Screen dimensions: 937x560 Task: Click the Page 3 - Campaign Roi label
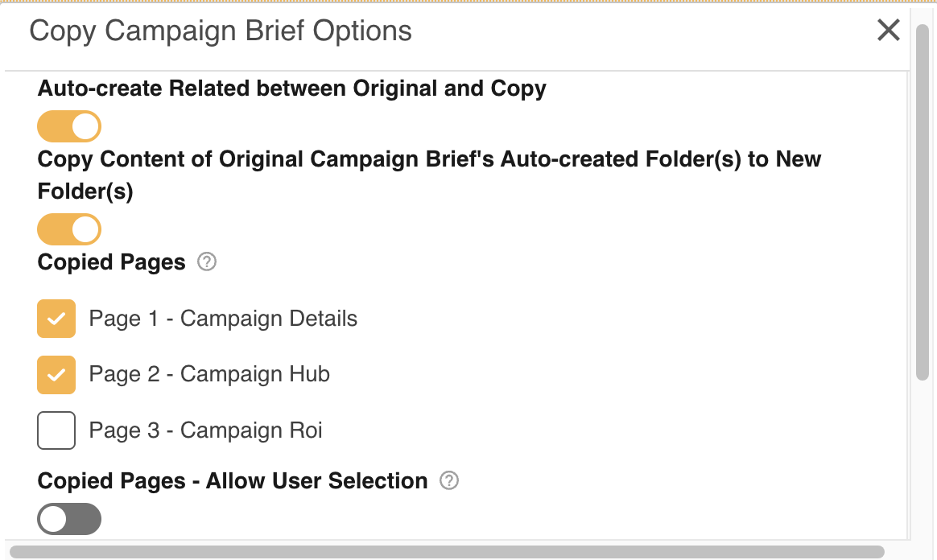[205, 430]
